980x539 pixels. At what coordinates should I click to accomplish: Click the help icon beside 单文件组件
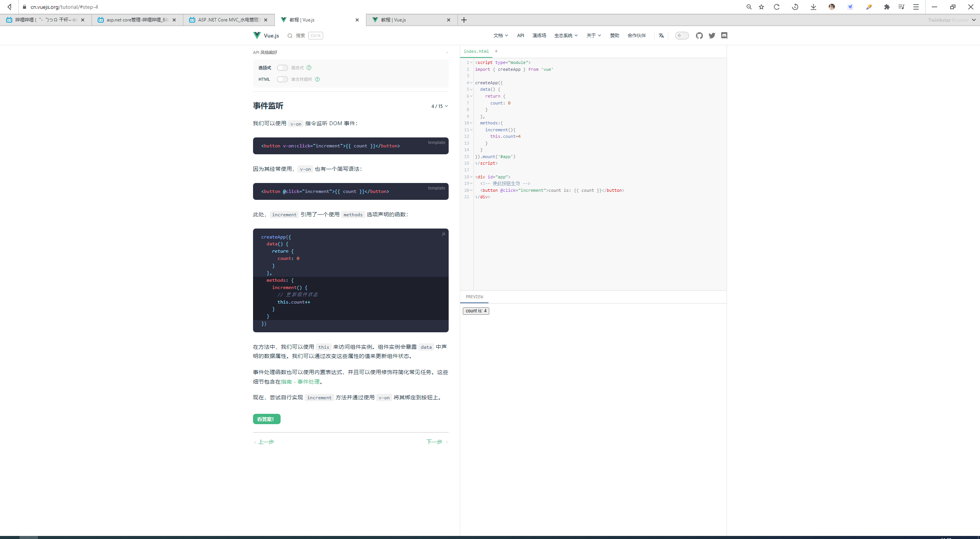click(317, 79)
